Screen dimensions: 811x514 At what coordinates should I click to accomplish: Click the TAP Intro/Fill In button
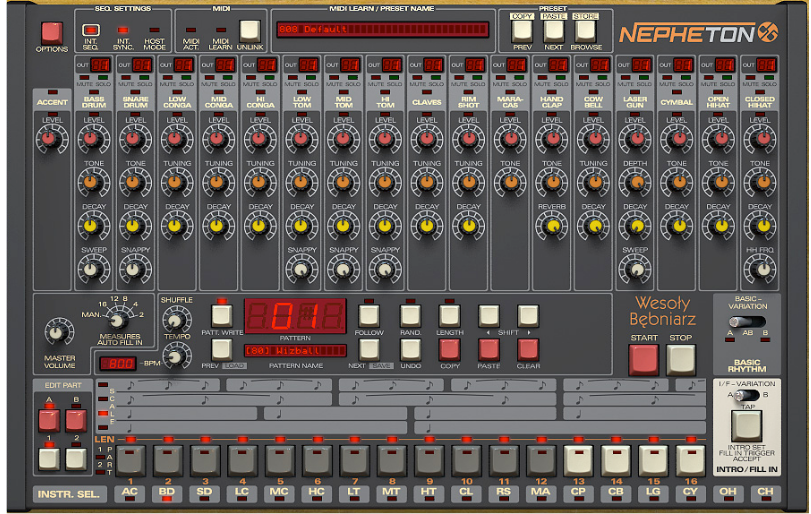(746, 425)
